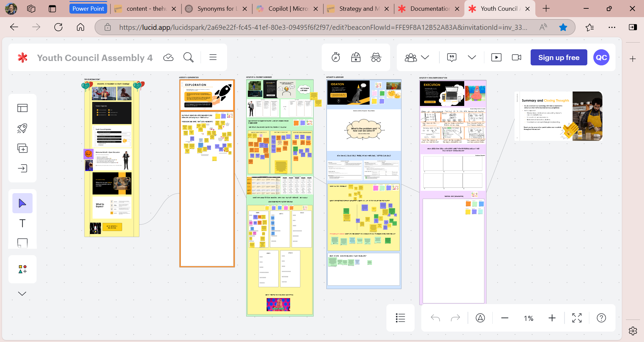Toggle fullscreen fit-to-screen view
This screenshot has width=644, height=342.
point(577,318)
